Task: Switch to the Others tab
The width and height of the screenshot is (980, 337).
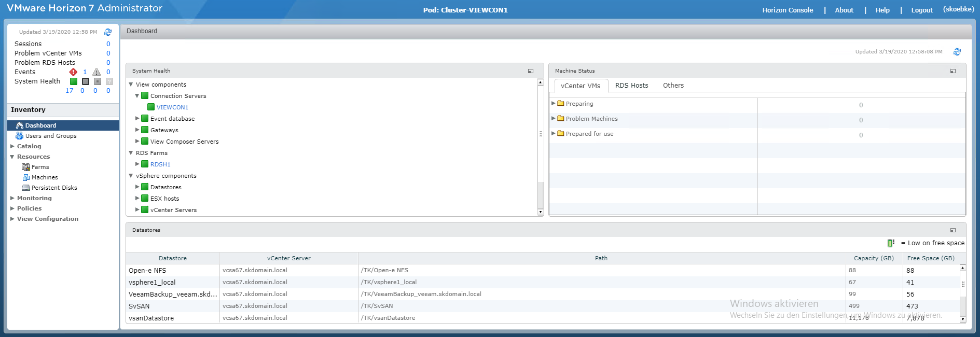Action: click(x=673, y=86)
